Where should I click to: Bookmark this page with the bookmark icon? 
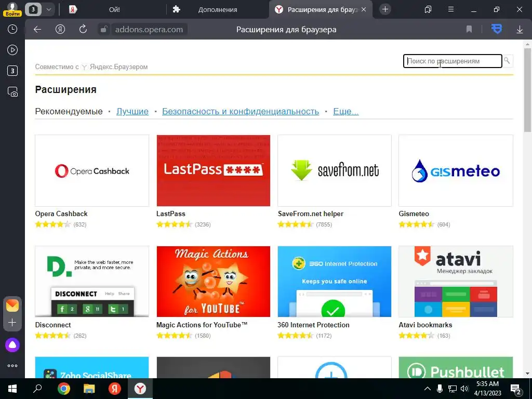coord(469,30)
